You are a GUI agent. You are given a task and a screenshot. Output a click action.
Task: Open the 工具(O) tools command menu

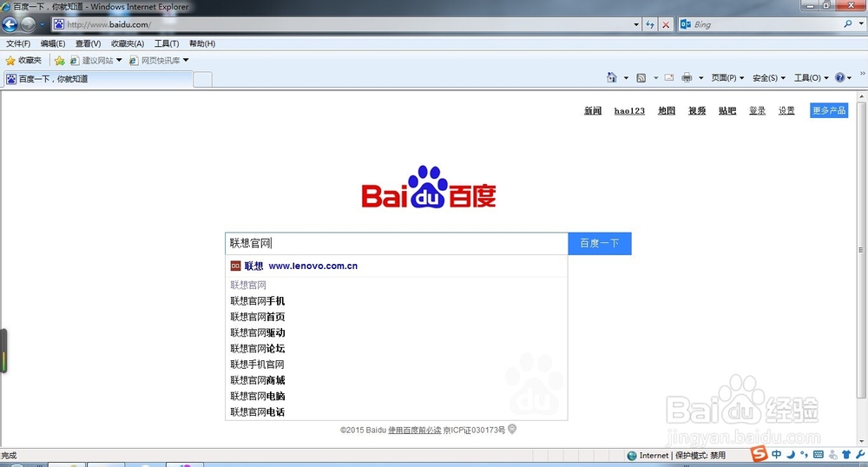811,78
